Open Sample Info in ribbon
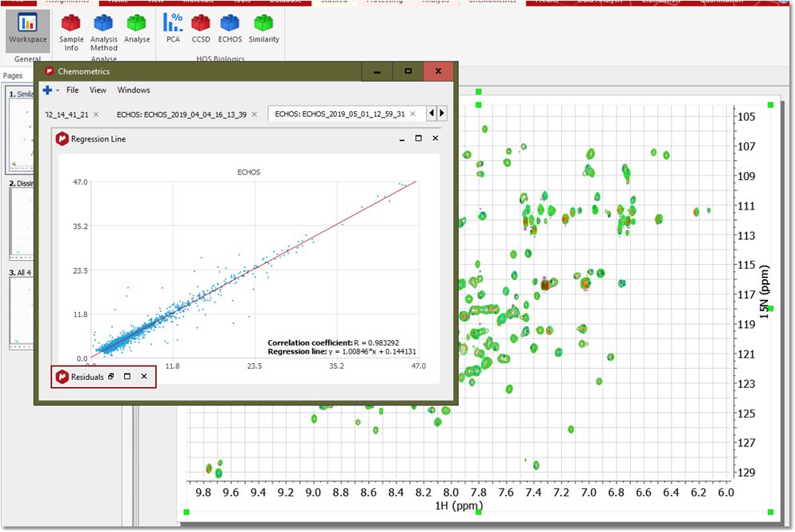795x532 pixels. coord(71,31)
